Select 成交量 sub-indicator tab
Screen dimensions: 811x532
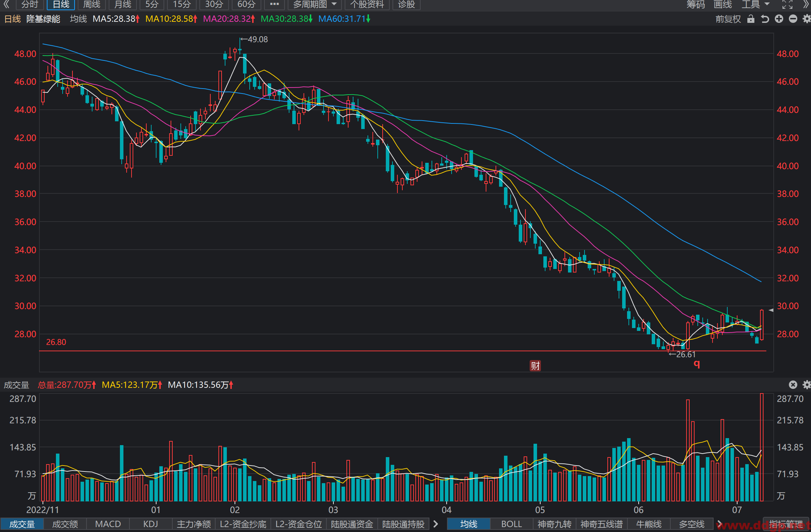click(x=22, y=524)
